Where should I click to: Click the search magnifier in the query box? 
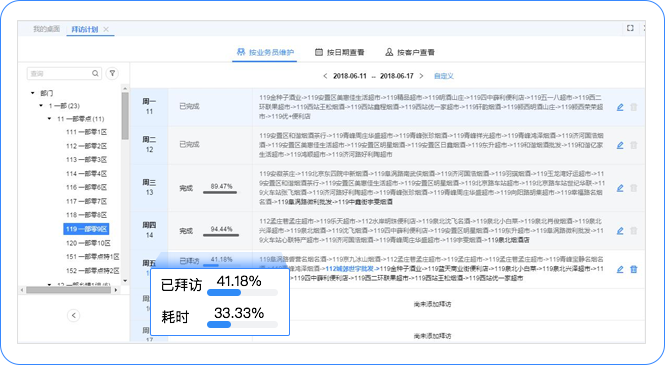(x=95, y=73)
